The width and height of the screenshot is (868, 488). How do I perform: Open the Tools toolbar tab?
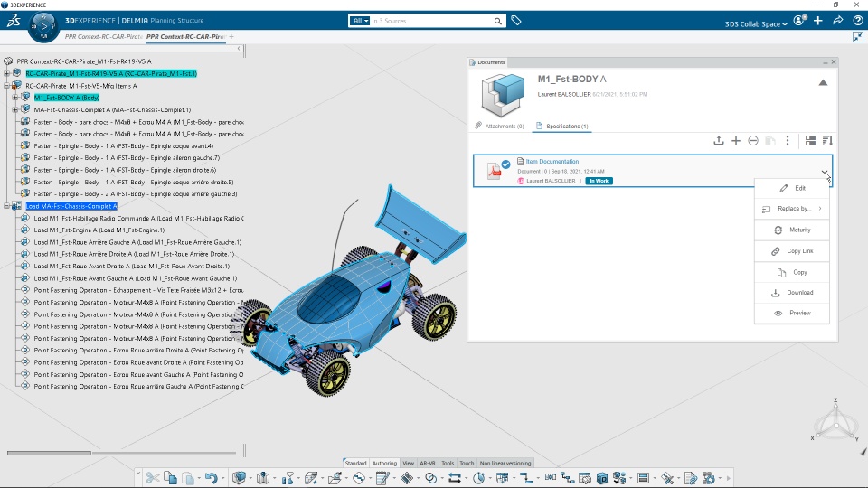(448, 463)
